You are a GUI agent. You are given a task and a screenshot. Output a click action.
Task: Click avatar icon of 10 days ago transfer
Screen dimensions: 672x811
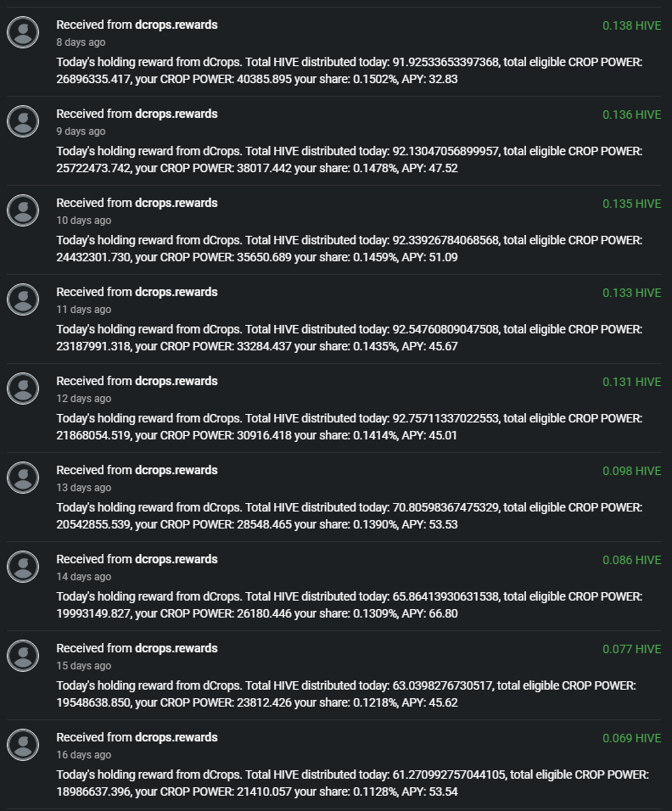coord(23,210)
